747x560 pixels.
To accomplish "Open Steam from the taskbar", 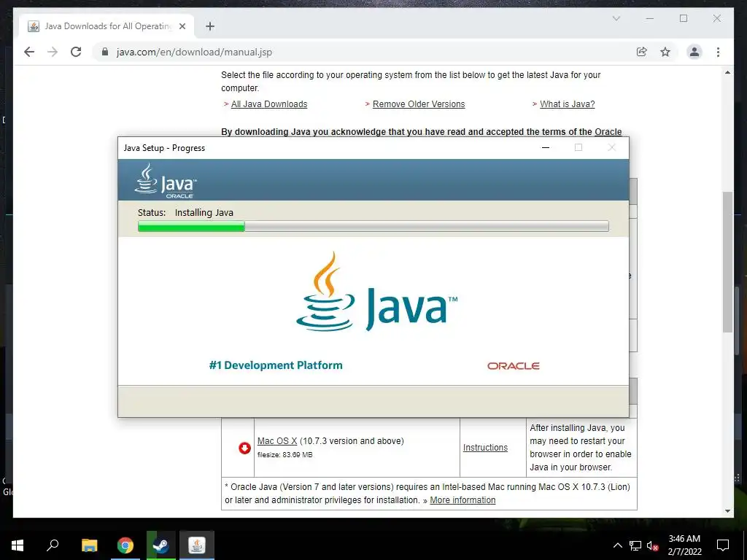I will (161, 545).
